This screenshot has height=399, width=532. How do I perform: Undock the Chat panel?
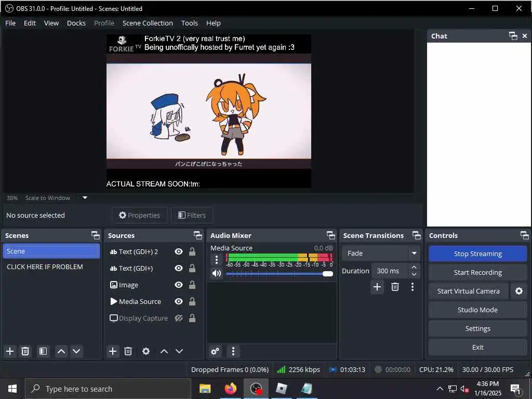coord(513,36)
